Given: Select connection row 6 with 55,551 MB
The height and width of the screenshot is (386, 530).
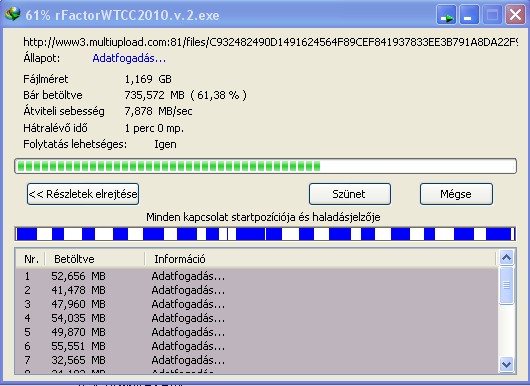Looking at the screenshot, I should 257,346.
